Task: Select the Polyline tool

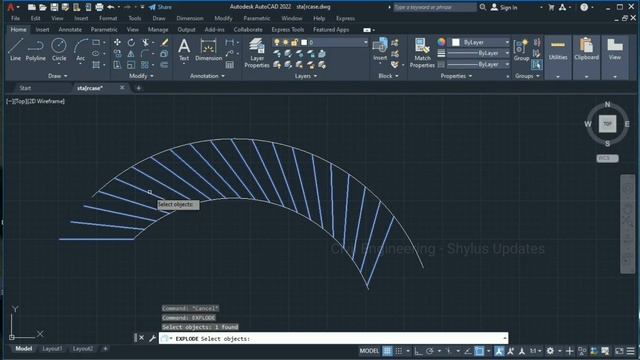Action: pos(36,49)
